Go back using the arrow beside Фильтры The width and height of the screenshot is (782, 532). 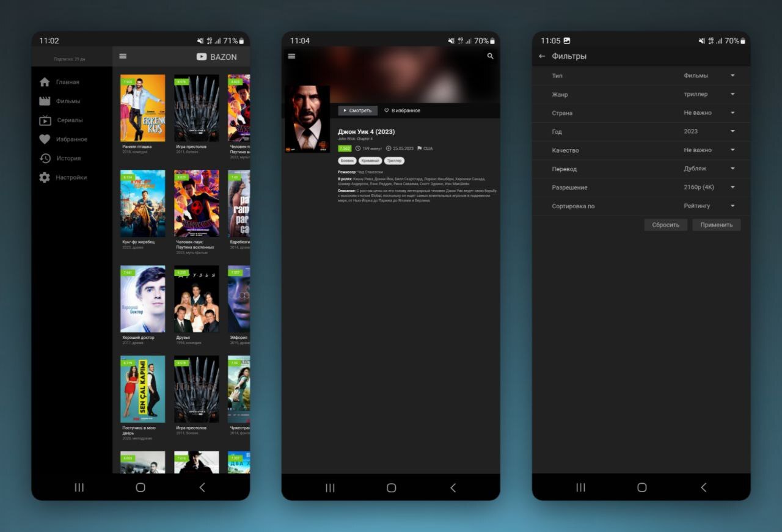tap(541, 56)
